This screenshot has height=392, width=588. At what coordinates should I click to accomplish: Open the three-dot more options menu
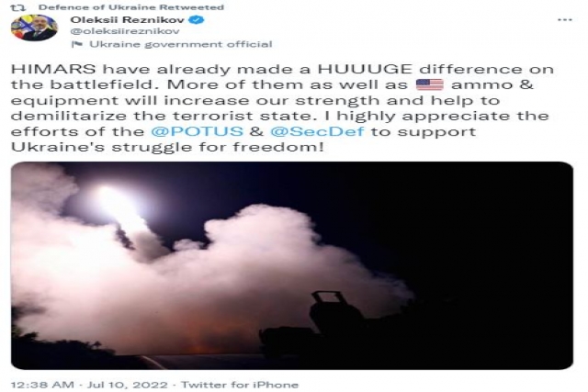(x=564, y=19)
